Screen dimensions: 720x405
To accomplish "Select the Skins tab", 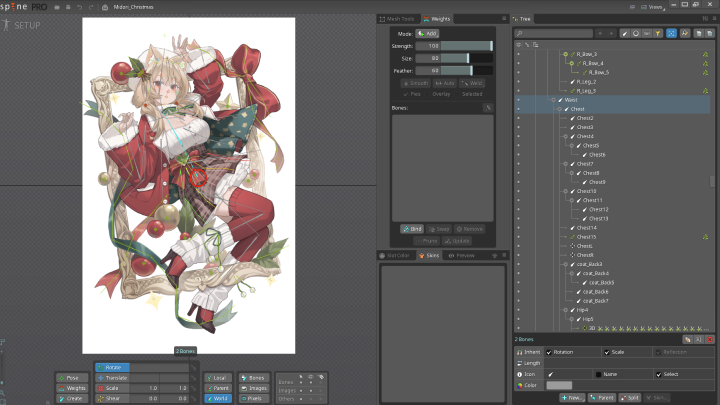I will [429, 255].
